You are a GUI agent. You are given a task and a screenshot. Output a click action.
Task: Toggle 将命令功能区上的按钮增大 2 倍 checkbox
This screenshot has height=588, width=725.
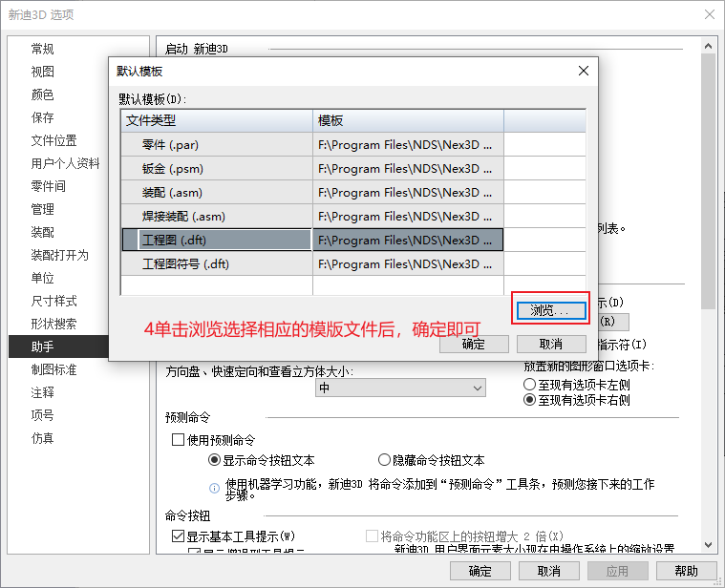(x=372, y=536)
